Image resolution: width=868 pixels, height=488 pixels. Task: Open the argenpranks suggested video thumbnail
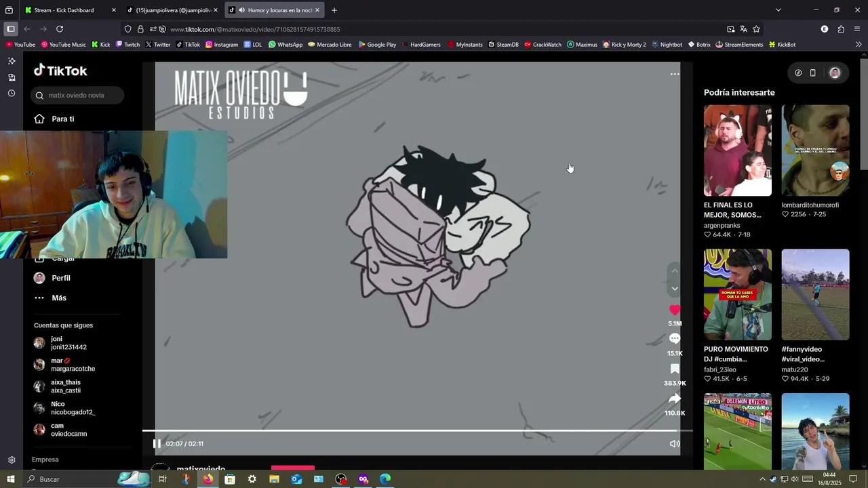point(737,150)
